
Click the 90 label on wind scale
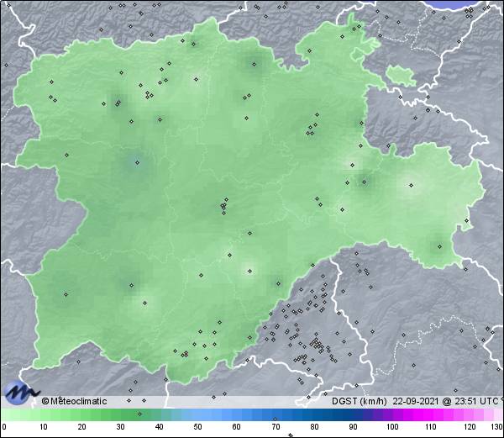click(x=353, y=427)
